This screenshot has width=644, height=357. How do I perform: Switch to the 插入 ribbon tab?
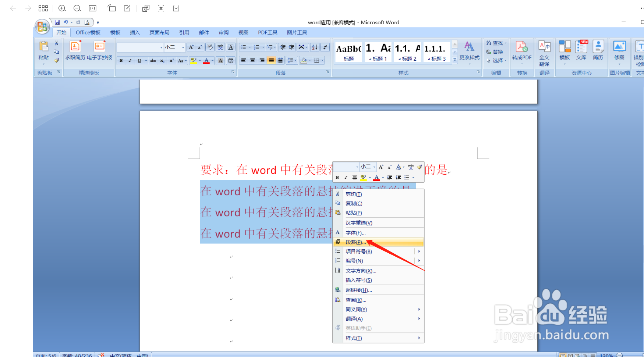coord(135,32)
